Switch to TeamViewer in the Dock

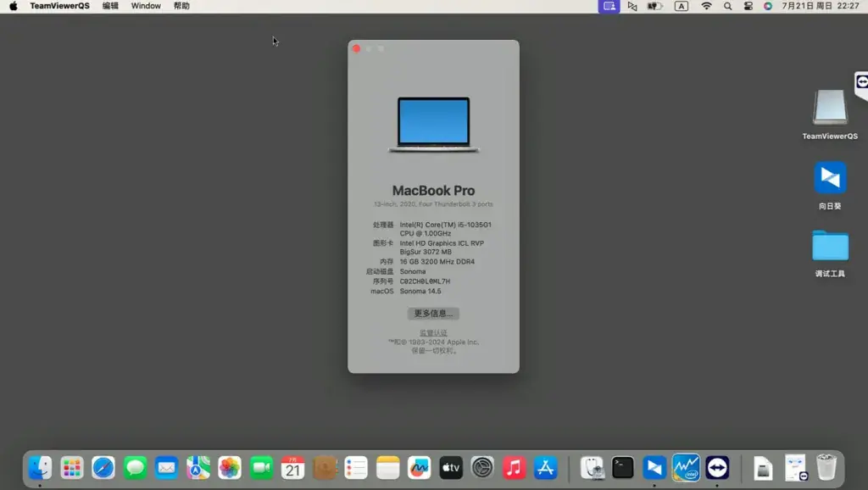pyautogui.click(x=717, y=468)
